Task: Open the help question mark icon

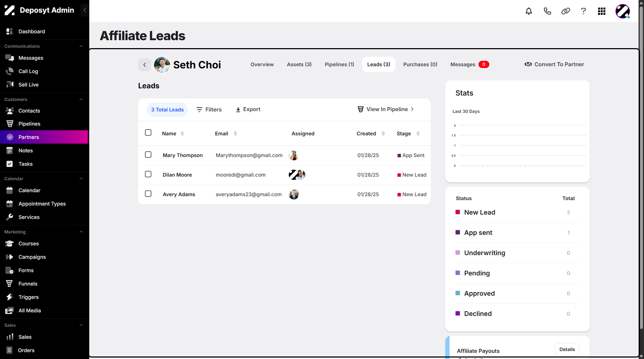Action: [x=583, y=11]
